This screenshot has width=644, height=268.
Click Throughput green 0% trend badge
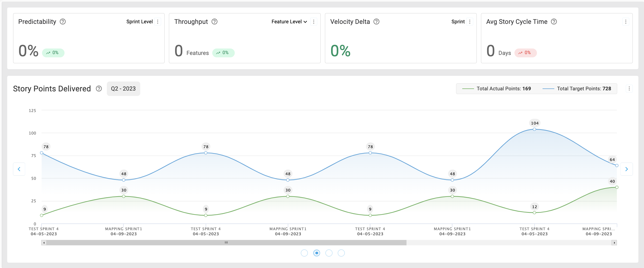click(223, 53)
